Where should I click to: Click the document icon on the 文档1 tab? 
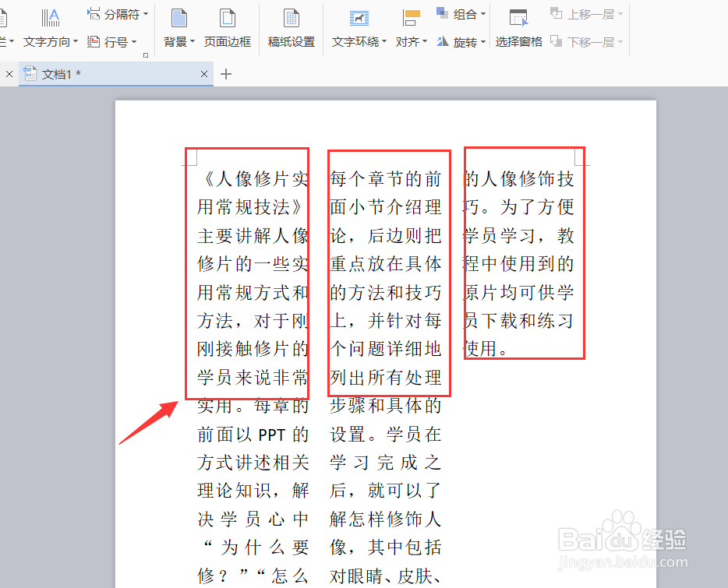tap(30, 73)
